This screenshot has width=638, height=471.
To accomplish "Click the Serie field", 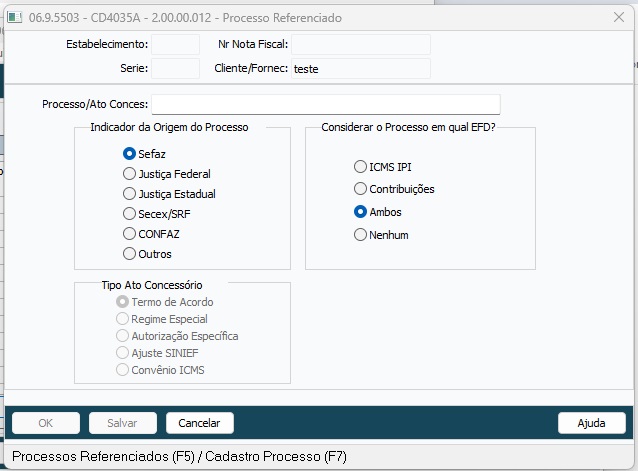I will click(175, 68).
